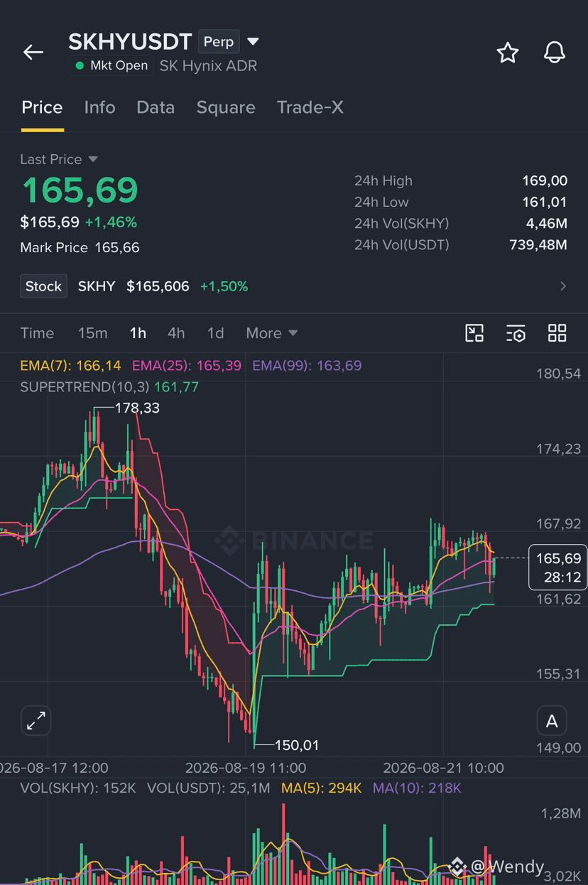Toggle the auto-scale A button
Image resolution: width=588 pixels, height=885 pixels.
pos(552,722)
